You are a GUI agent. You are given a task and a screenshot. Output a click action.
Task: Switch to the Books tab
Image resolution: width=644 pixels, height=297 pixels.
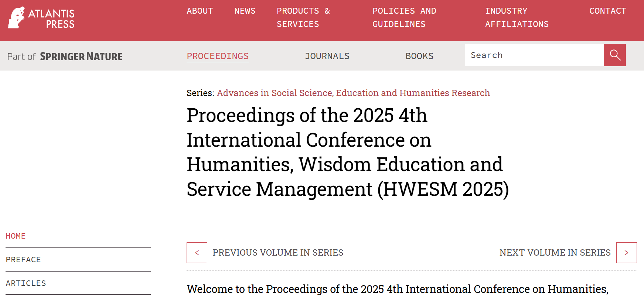(x=419, y=56)
